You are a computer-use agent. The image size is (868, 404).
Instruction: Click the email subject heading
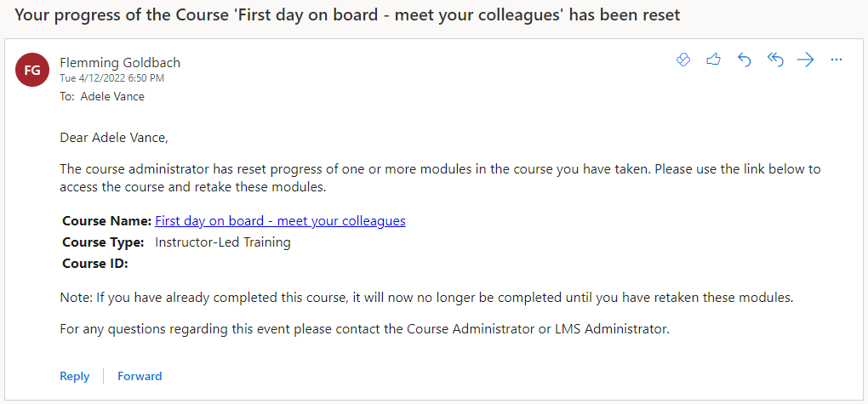pyautogui.click(x=347, y=15)
